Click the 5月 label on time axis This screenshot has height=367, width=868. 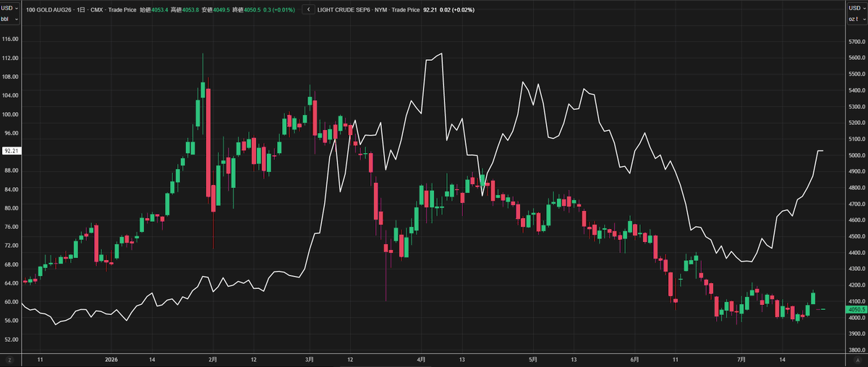pos(532,359)
